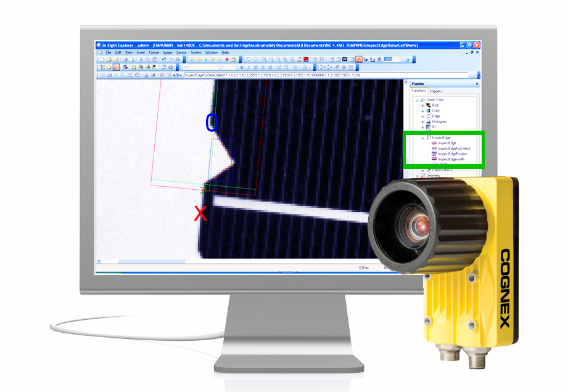Select the InspectEdgeWidth function

coord(451,159)
